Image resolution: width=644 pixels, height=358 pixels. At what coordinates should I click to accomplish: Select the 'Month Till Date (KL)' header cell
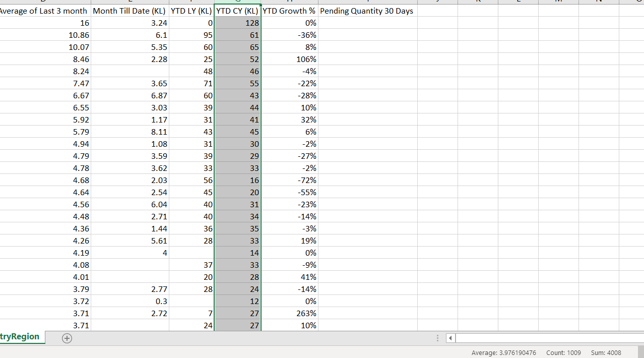point(130,11)
